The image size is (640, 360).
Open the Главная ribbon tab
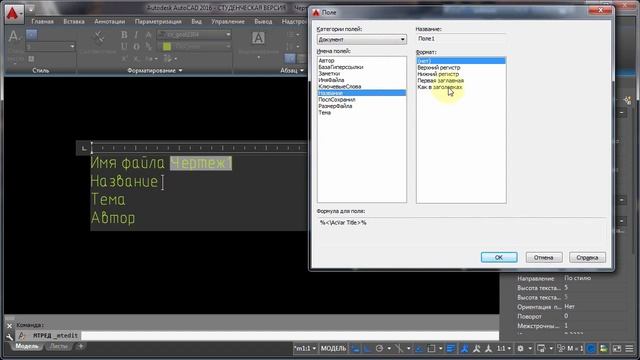pyautogui.click(x=42, y=22)
